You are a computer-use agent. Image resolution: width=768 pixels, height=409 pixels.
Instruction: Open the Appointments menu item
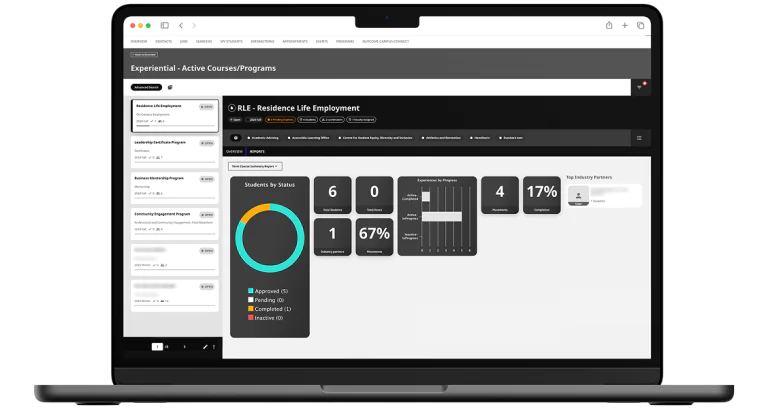pyautogui.click(x=295, y=42)
